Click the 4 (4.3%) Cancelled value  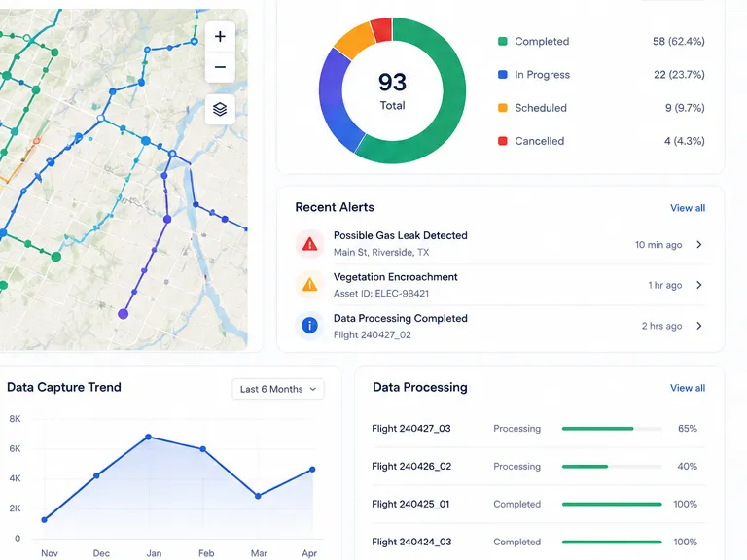(x=685, y=141)
